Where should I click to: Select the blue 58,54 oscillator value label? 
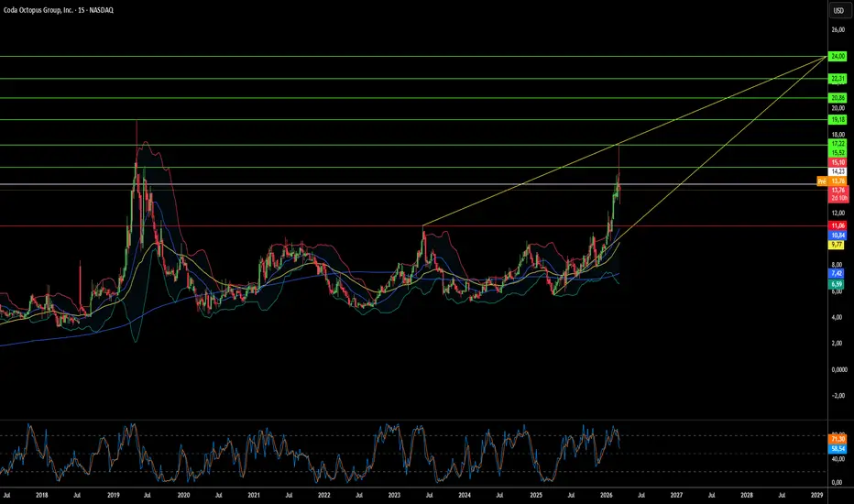(x=838, y=449)
